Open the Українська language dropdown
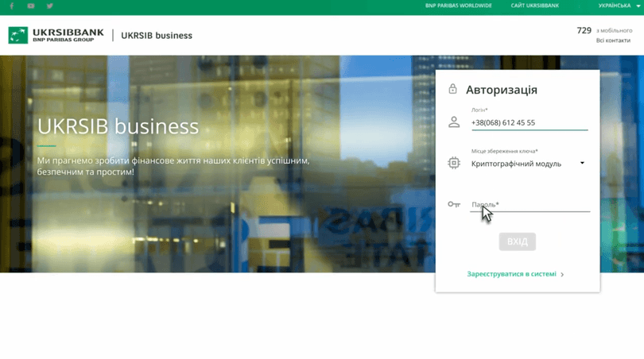644x359 pixels. click(x=619, y=6)
